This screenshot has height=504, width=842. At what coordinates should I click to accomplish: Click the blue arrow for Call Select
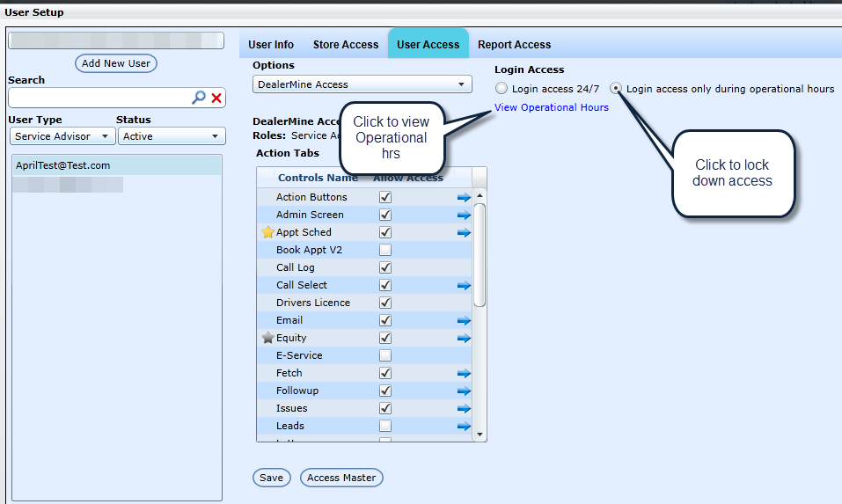click(x=464, y=285)
